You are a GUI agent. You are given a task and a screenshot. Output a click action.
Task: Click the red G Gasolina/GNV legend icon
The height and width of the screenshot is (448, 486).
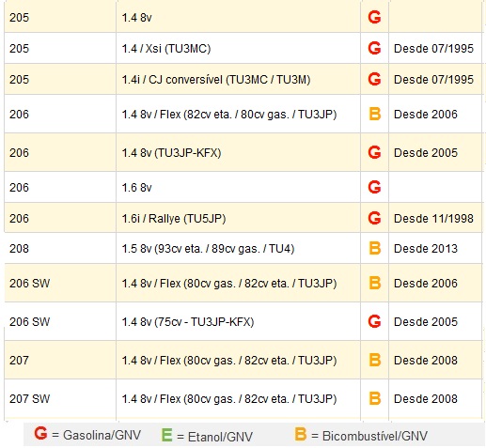(40, 434)
